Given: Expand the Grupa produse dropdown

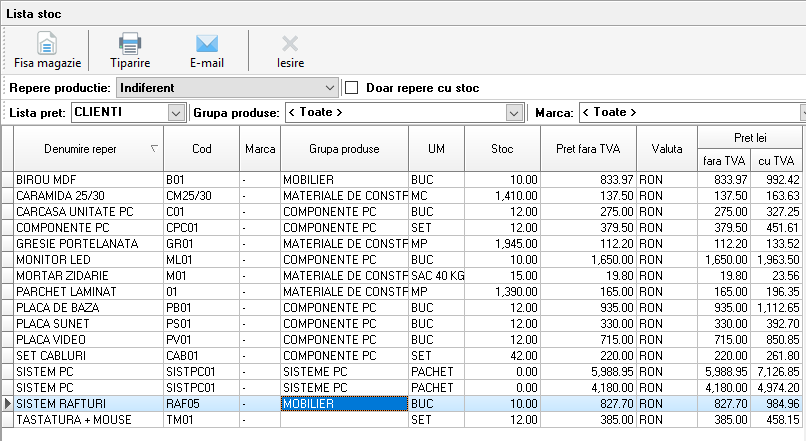Looking at the screenshot, I should 515,112.
